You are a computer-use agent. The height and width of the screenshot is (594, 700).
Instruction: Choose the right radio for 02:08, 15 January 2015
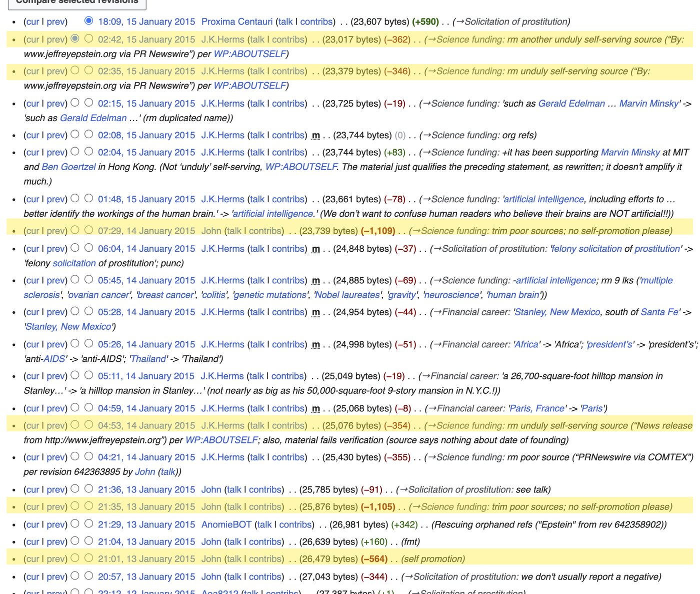pos(89,134)
